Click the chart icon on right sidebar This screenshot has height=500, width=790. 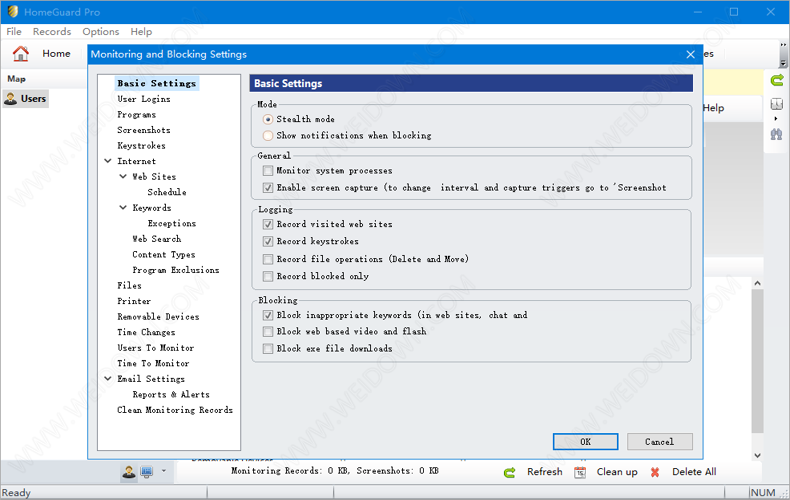776,104
